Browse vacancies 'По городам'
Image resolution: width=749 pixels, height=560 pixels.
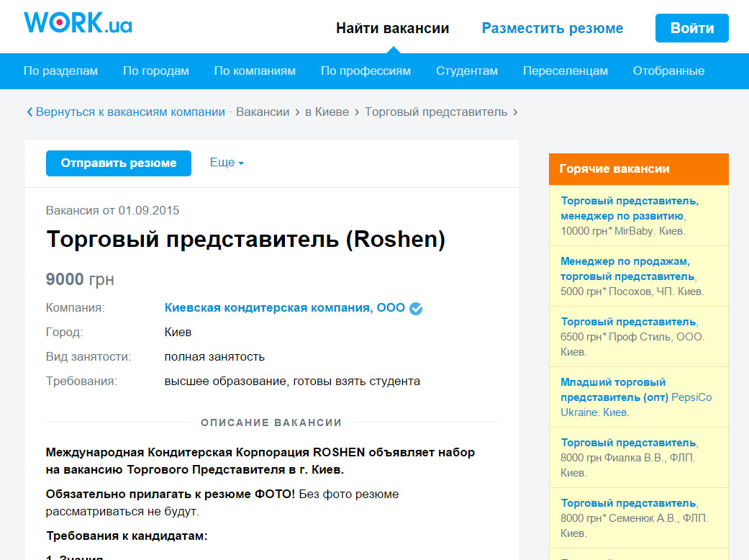(155, 71)
